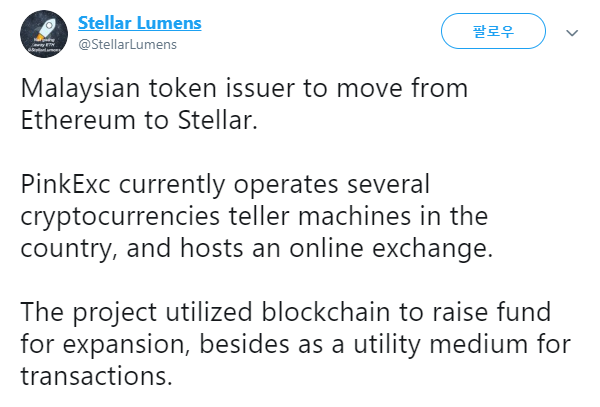
Task: Select the word 'Ethereum' in the tweet
Action: point(78,120)
